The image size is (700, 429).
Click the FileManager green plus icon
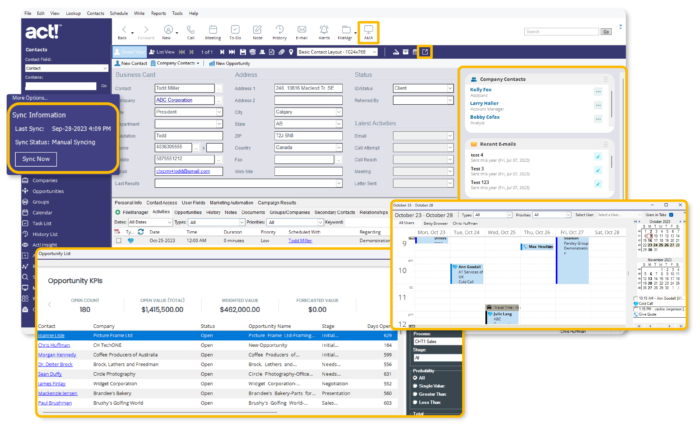(x=117, y=212)
